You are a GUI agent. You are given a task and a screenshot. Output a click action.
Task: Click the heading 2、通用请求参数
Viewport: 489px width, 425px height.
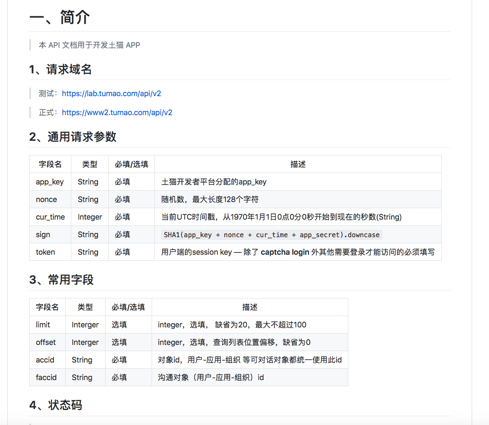coord(73,137)
